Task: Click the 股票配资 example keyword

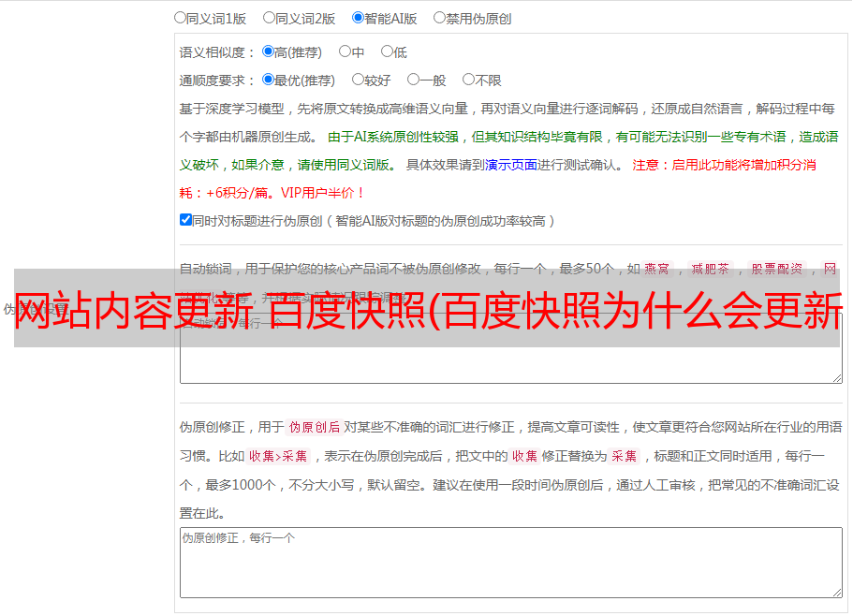Action: (x=777, y=269)
